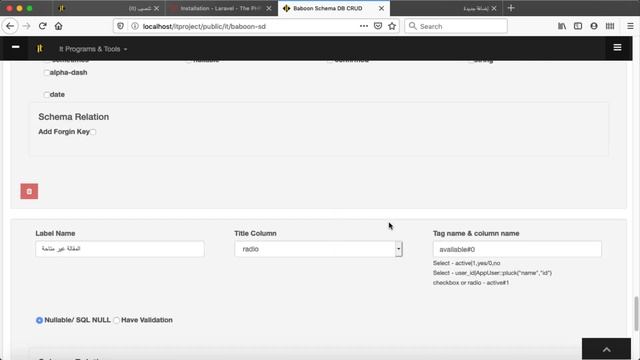
Task: Open tracking protection shield in address bar
Action: (120, 26)
